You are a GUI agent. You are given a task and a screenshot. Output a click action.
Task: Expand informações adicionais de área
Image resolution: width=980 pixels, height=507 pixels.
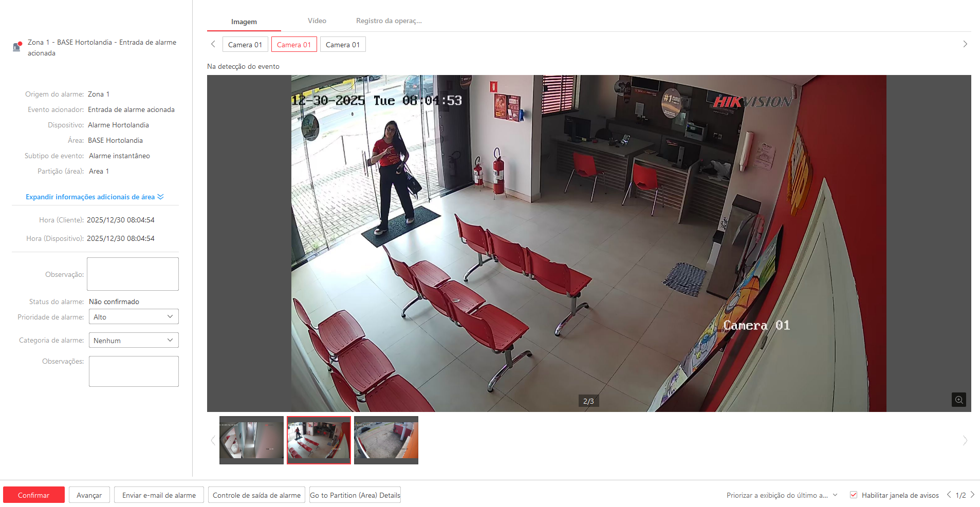(x=95, y=197)
